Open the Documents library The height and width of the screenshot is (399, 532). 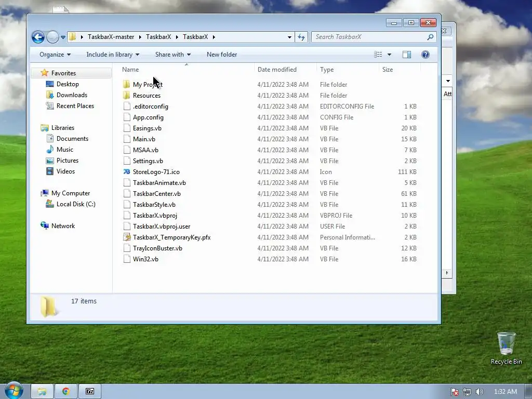[x=72, y=139]
